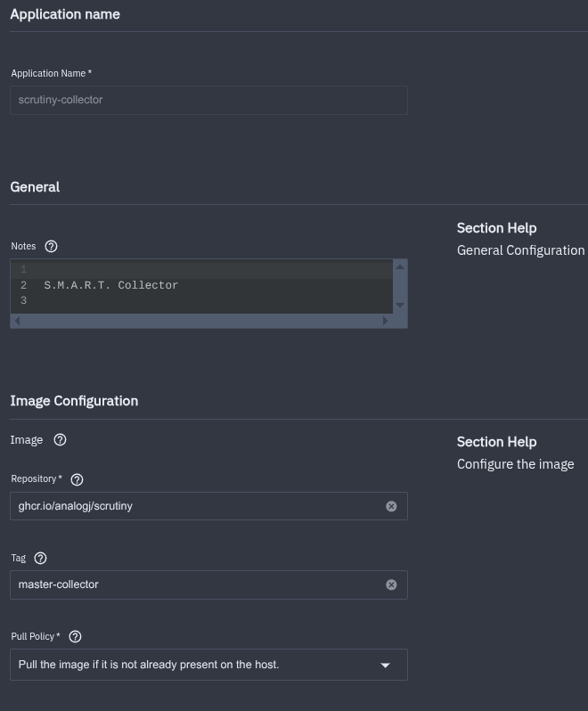Clear the master-collector Tag value

(391, 584)
